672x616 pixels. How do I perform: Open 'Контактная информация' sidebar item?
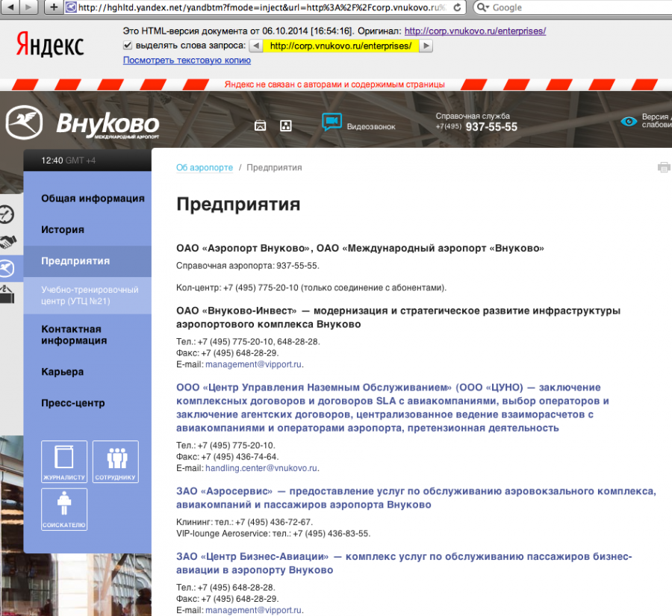click(74, 335)
